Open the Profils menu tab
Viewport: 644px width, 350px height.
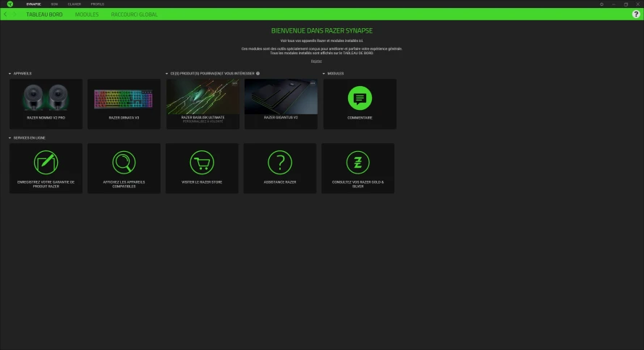click(98, 4)
